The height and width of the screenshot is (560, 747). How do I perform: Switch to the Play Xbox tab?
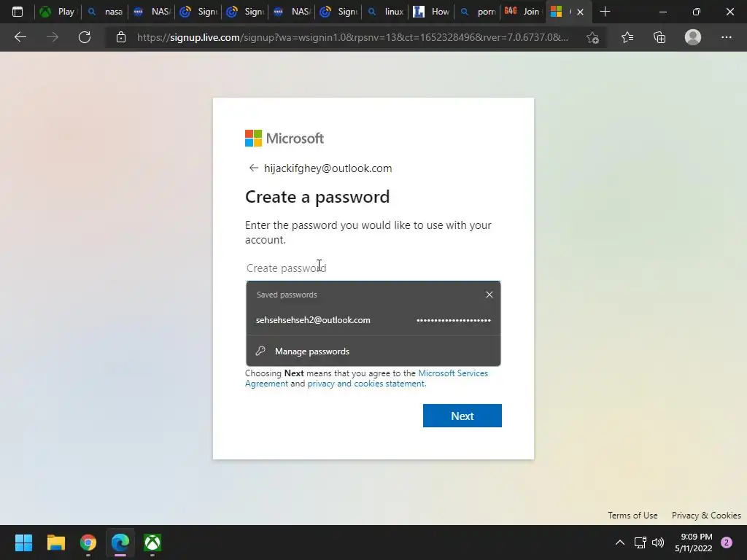(58, 12)
